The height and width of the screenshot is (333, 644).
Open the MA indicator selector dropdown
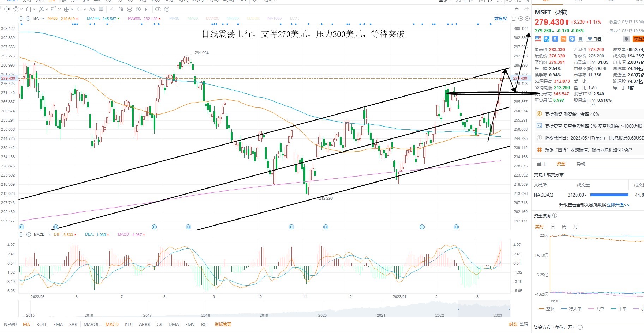point(43,18)
